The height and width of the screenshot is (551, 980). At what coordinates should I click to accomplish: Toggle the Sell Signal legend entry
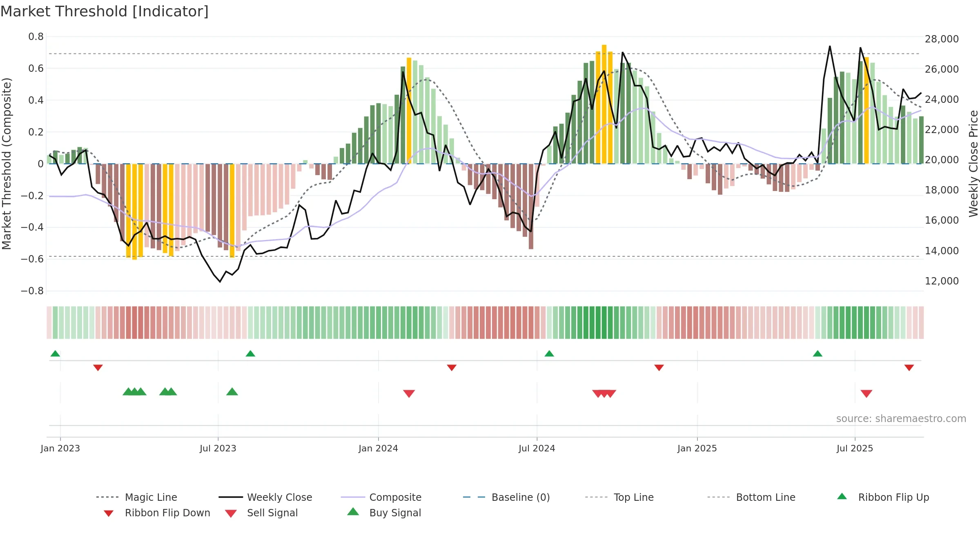[261, 513]
